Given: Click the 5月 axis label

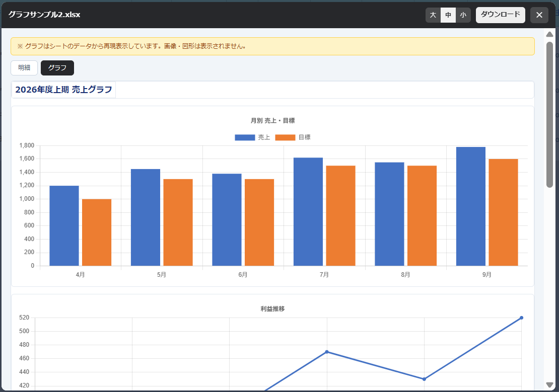Looking at the screenshot, I should tap(162, 275).
